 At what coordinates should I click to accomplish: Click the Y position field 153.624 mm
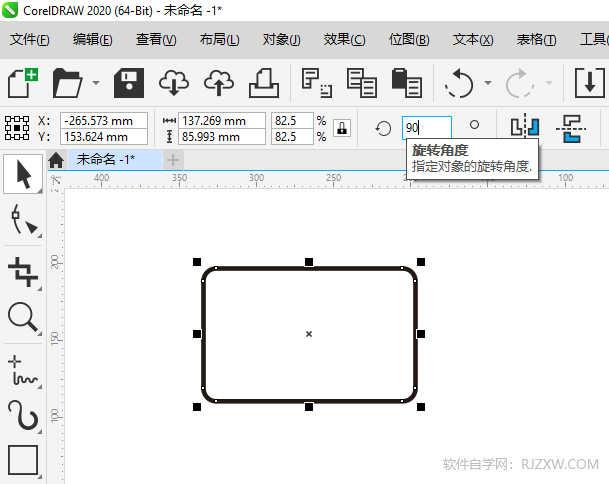pos(104,137)
